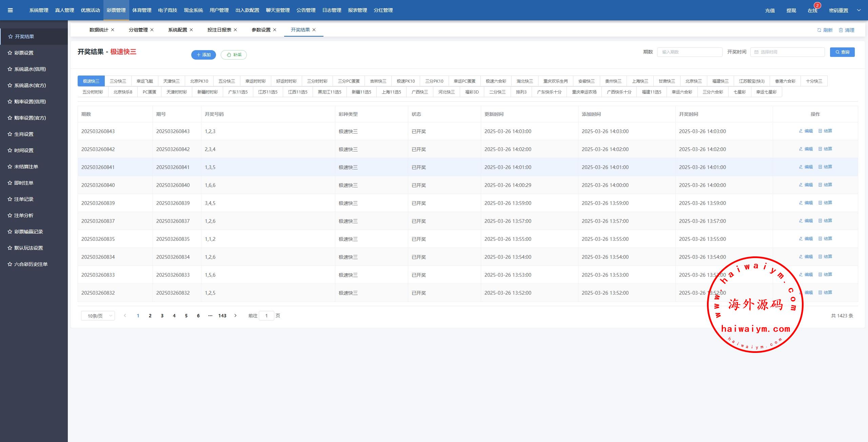The height and width of the screenshot is (442, 868).
Task: Click the 查询 search button
Action: [842, 52]
